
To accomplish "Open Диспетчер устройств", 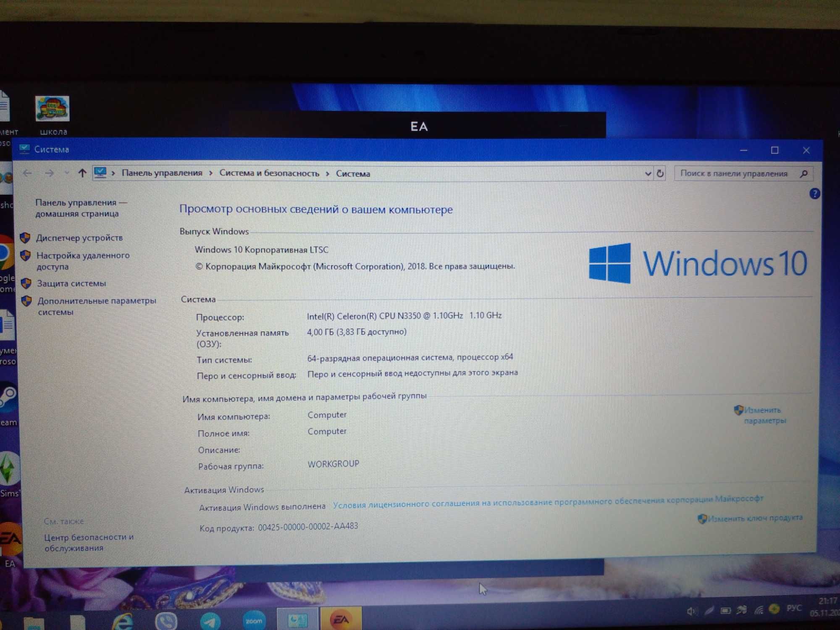I will (x=79, y=238).
